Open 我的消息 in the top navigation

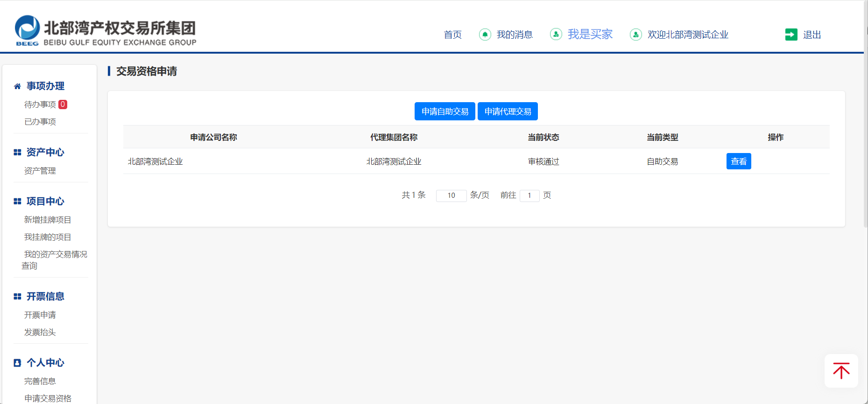[x=515, y=35]
